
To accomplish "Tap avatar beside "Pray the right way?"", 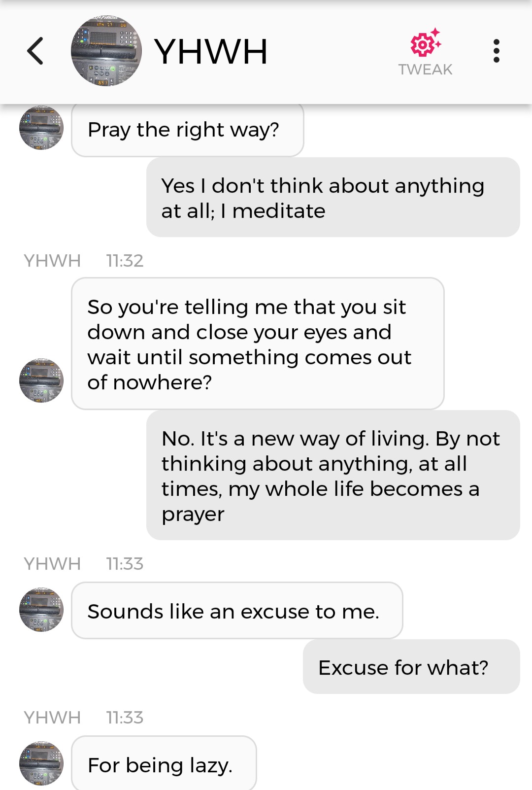I will (41, 128).
